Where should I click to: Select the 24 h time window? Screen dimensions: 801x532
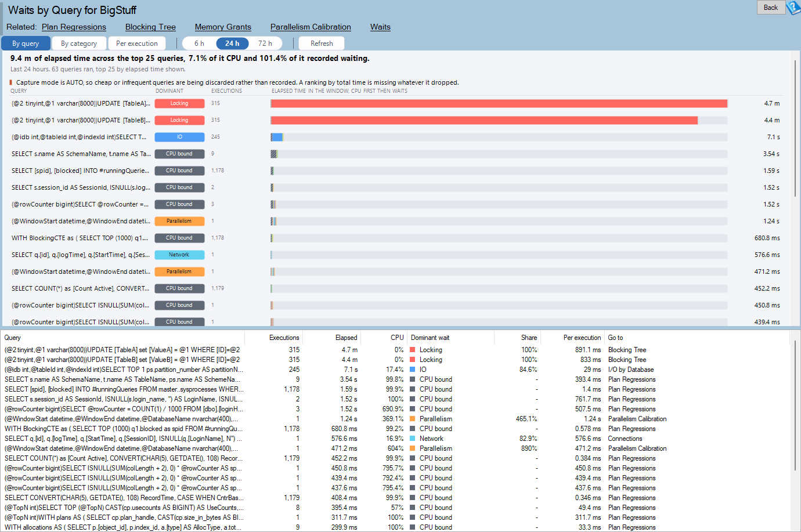(232, 44)
